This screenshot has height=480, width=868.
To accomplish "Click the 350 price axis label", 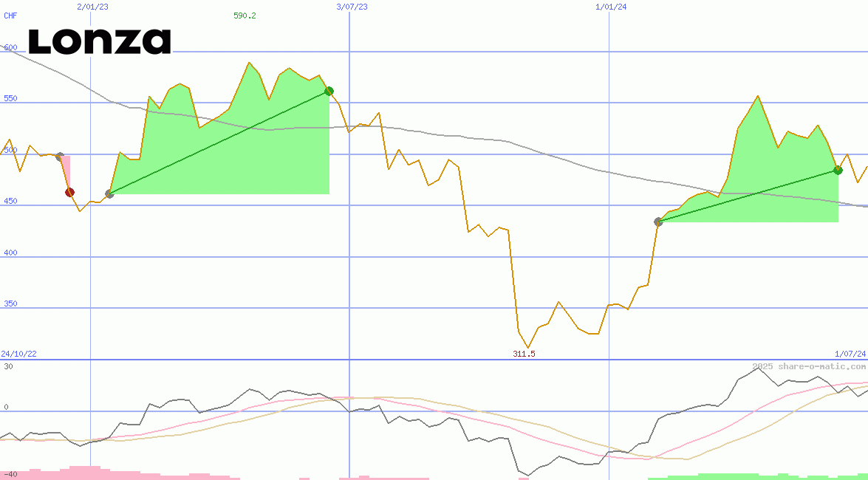I will 10,304.
